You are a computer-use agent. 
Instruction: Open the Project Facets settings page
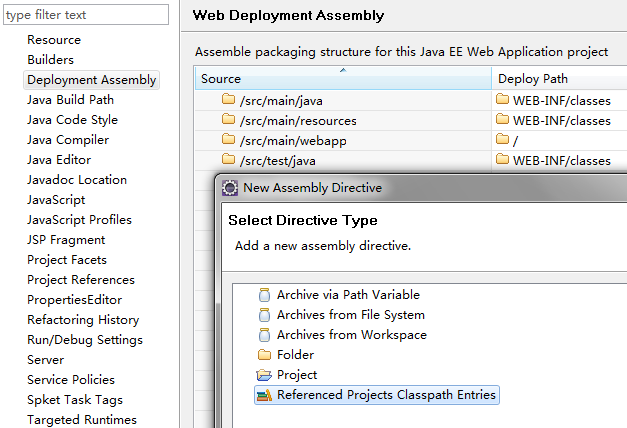(67, 260)
